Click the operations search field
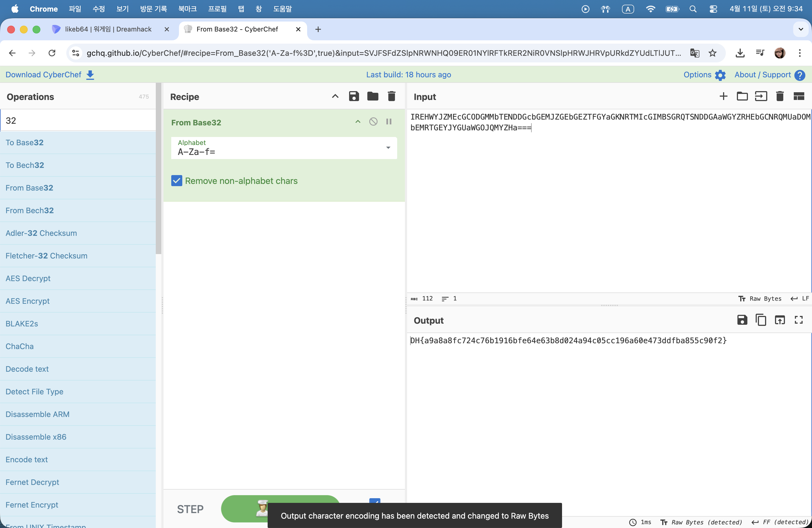The image size is (812, 528). pos(78,120)
